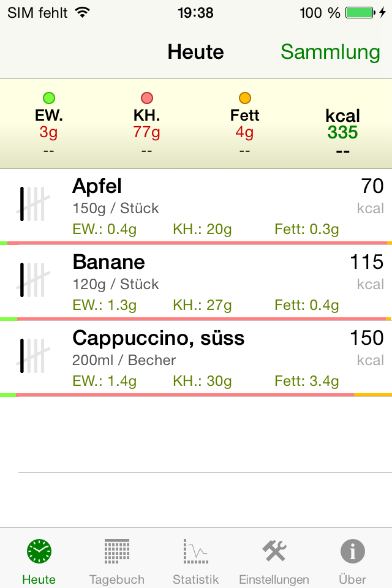Open the Über info tab
This screenshot has height=588, width=392.
(352, 562)
